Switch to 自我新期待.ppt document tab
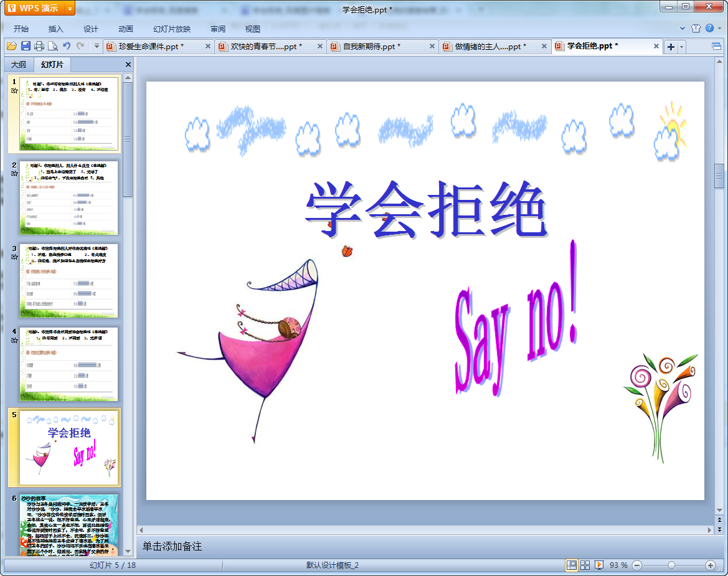Image resolution: width=728 pixels, height=576 pixels. pyautogui.click(x=371, y=47)
